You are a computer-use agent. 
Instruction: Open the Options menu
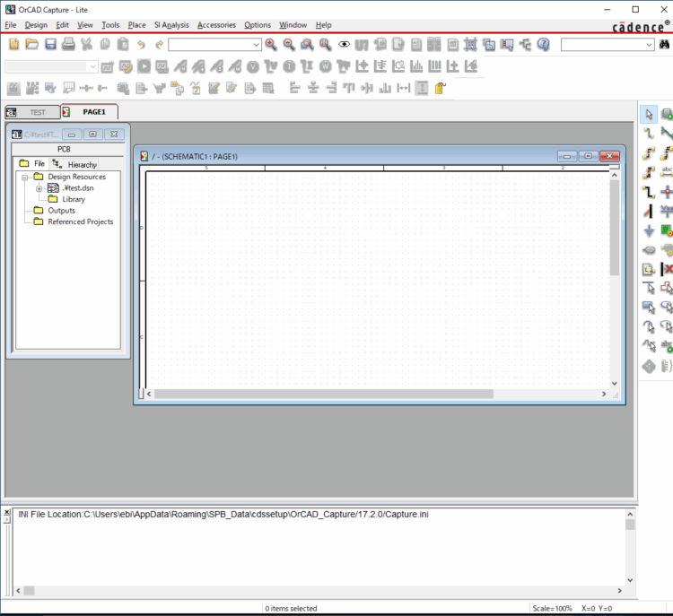(258, 25)
